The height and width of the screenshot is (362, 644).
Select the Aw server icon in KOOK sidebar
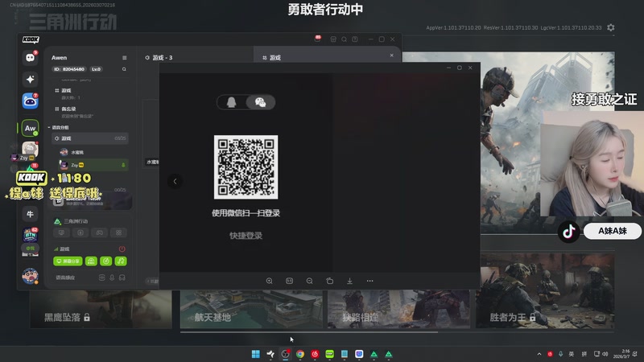[x=30, y=128]
